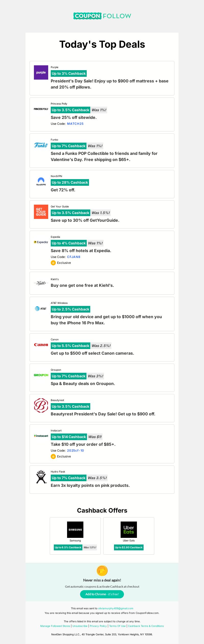Click the MATCH25 coupon code
The image size is (204, 644).
[x=75, y=124]
